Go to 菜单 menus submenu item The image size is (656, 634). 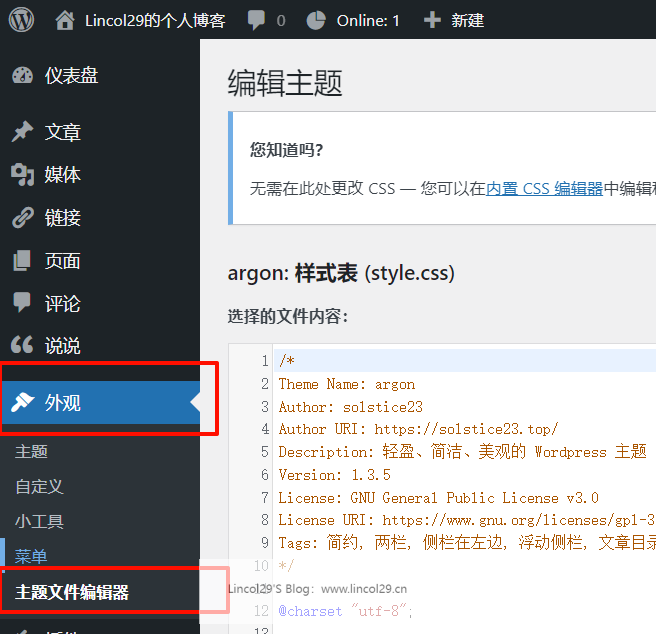[x=32, y=557]
